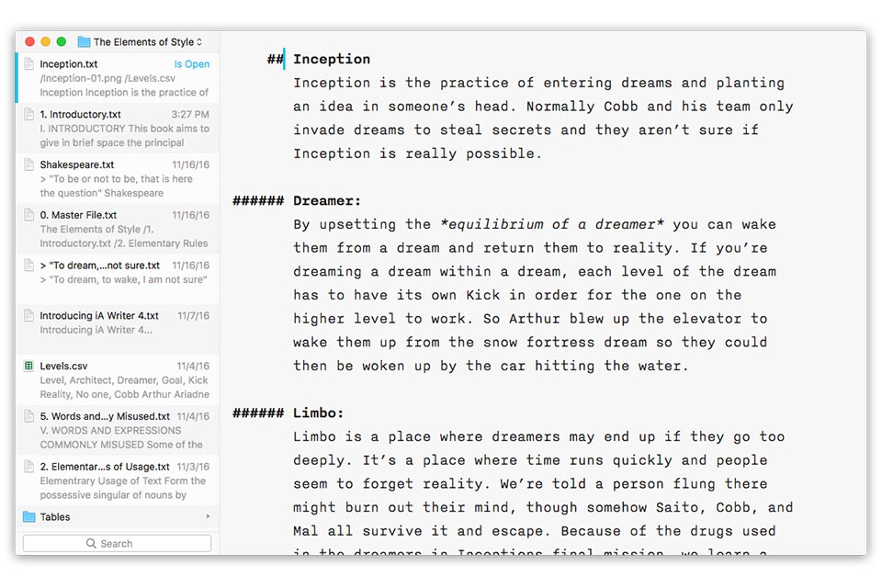This screenshot has width=882, height=588.
Task: Select the 5. Words and...y Misused.txt entry
Action: [x=119, y=430]
